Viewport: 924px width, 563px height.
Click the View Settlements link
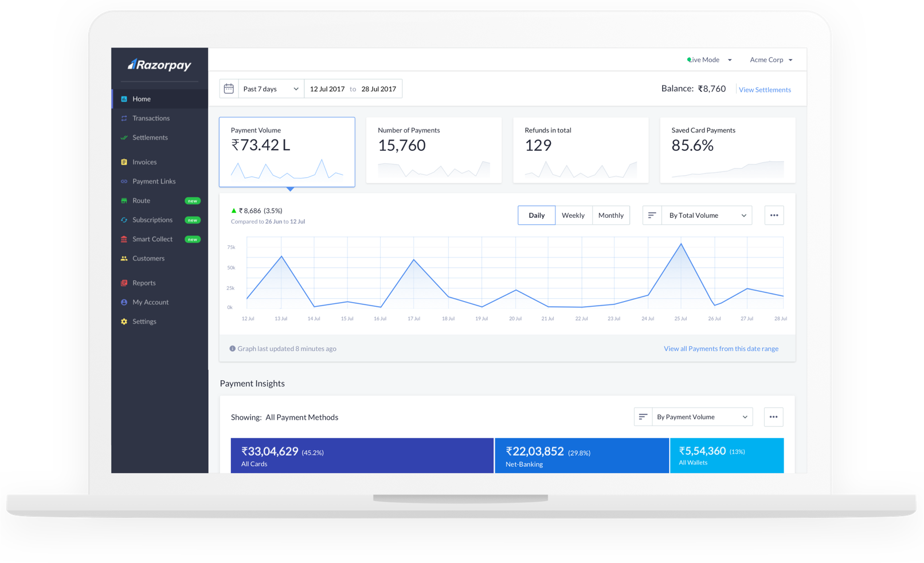click(765, 90)
